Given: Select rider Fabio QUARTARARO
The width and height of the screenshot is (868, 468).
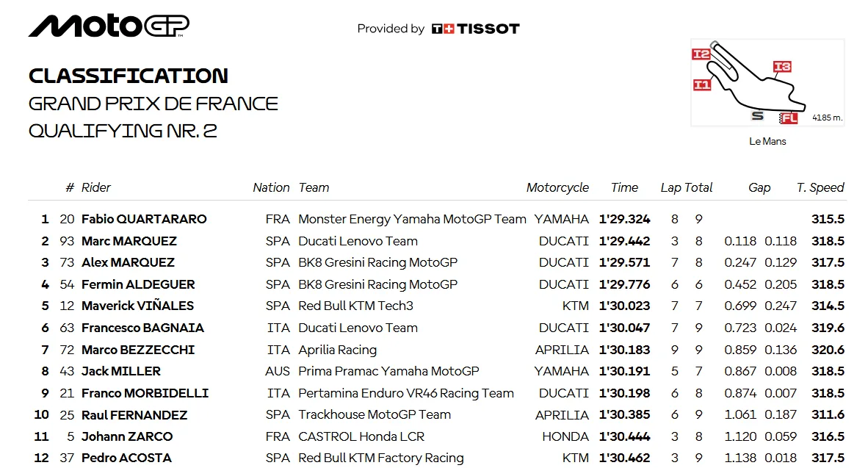Looking at the screenshot, I should click(144, 220).
